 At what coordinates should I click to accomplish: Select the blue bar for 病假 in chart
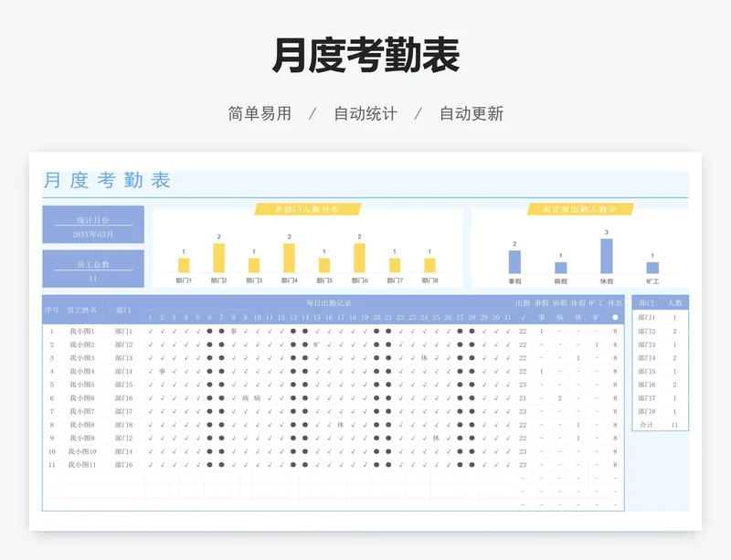tap(561, 268)
